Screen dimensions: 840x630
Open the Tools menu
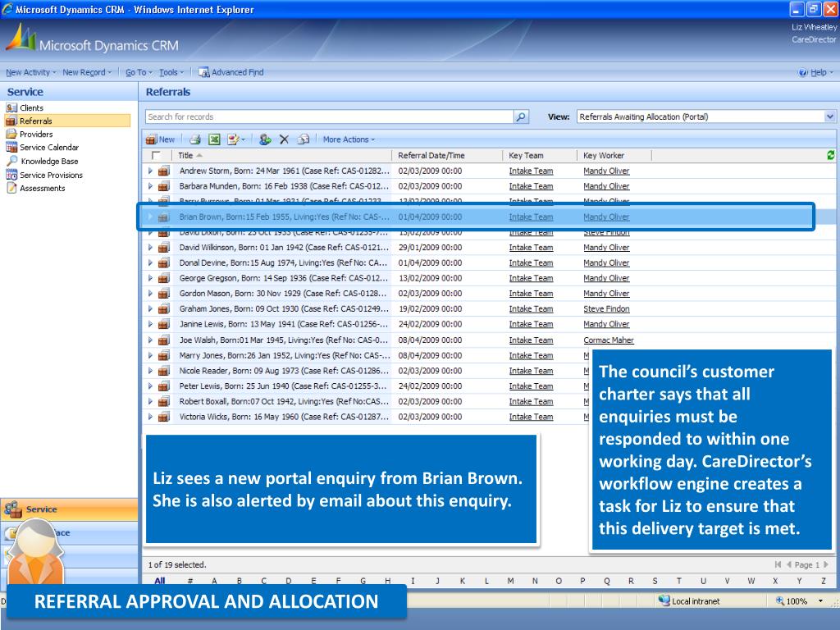click(171, 72)
